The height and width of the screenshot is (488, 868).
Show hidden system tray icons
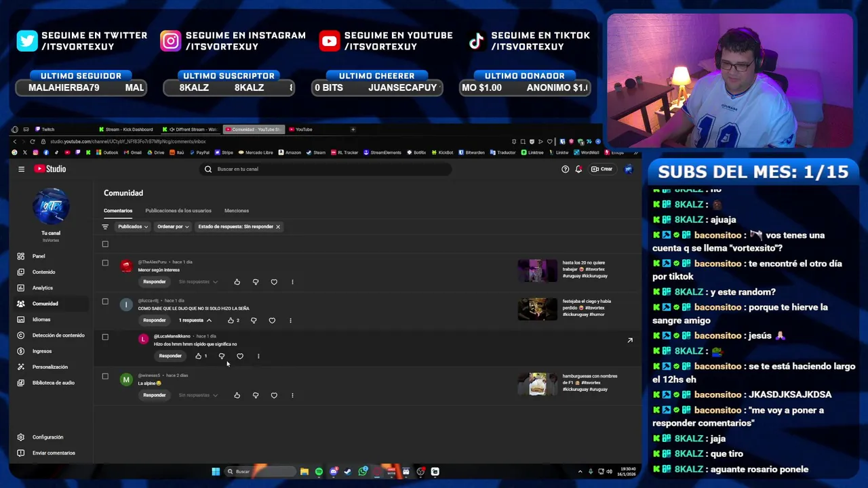point(580,472)
